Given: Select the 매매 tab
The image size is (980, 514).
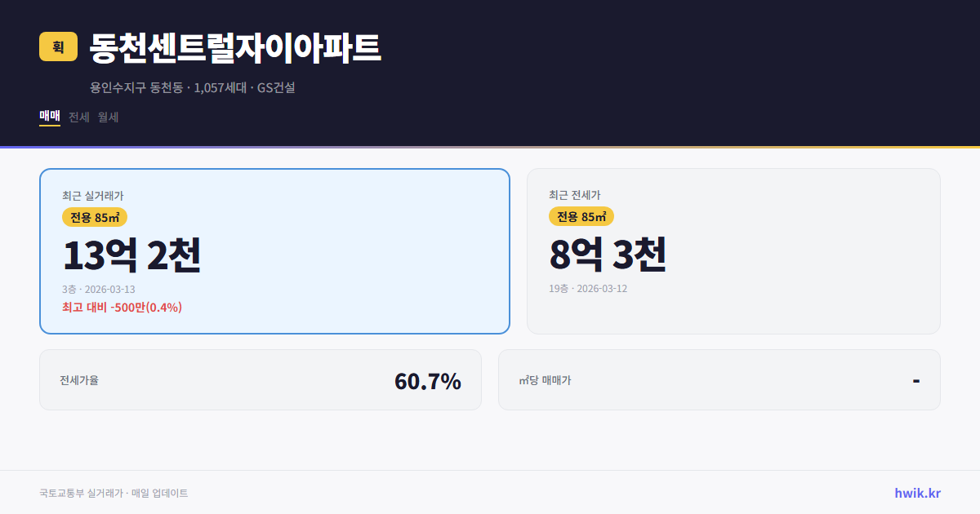Looking at the screenshot, I should [49, 116].
